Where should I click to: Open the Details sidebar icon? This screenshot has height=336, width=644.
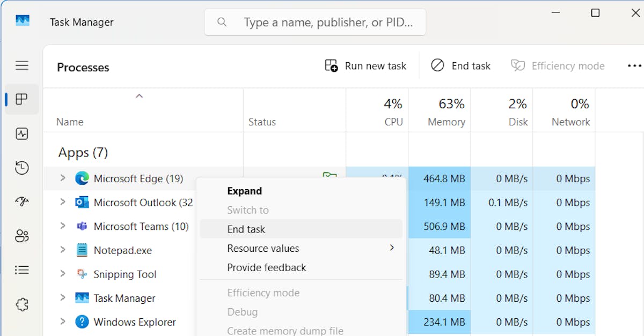click(x=22, y=270)
